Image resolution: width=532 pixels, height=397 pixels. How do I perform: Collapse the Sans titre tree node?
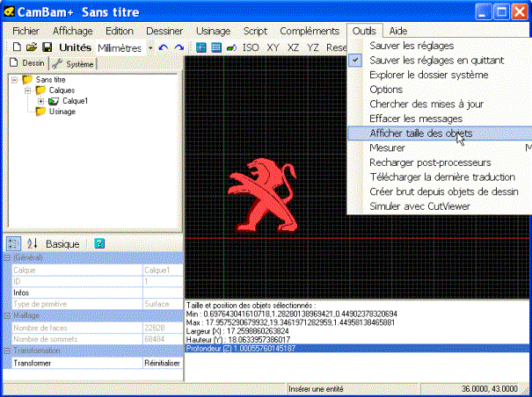click(x=14, y=80)
